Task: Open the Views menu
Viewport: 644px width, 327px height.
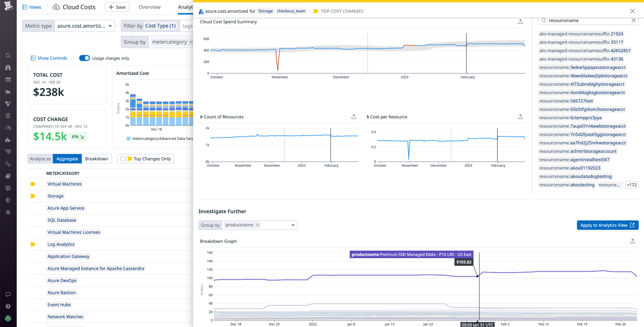Action: (x=32, y=7)
